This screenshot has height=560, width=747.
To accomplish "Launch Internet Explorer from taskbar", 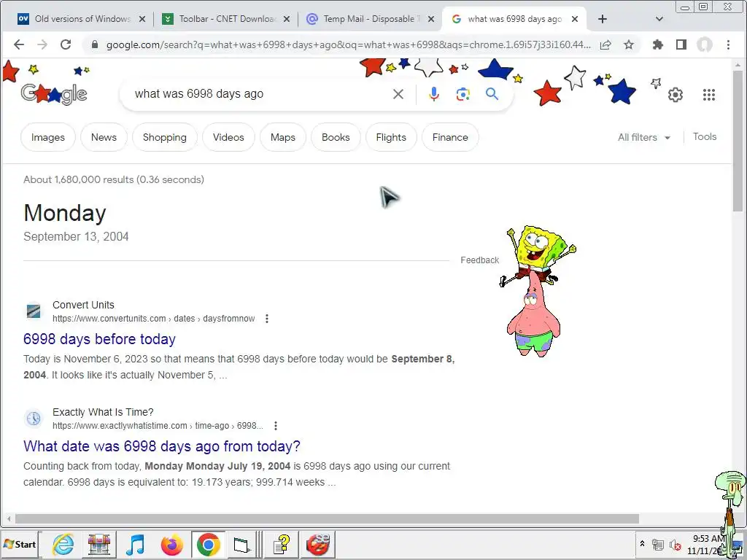I will tap(63, 544).
